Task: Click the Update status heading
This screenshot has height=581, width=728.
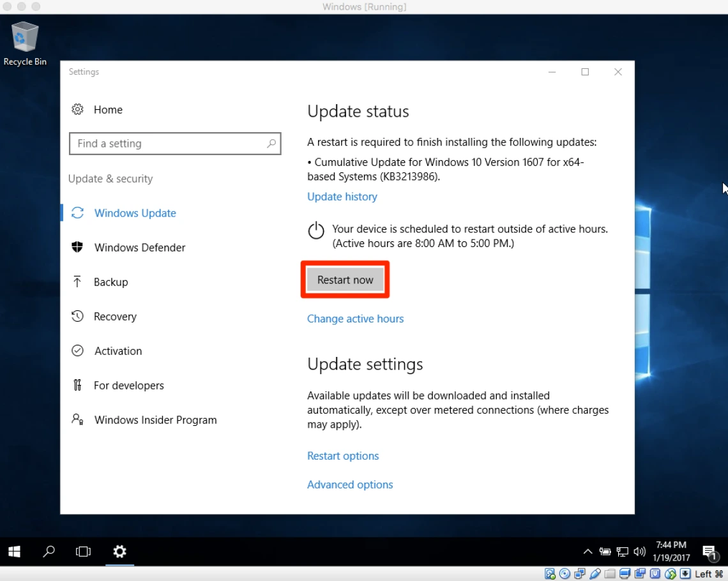Action: point(358,111)
